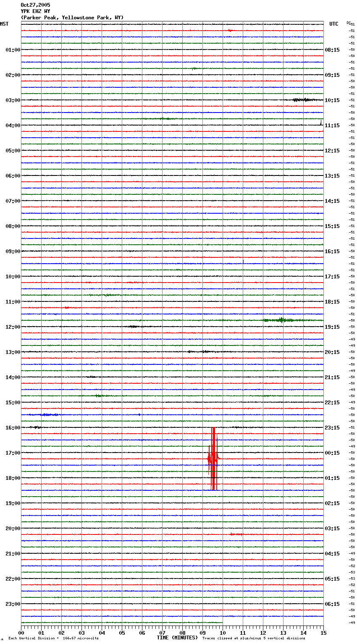Select the 20:00 MST time label

pos(13,529)
